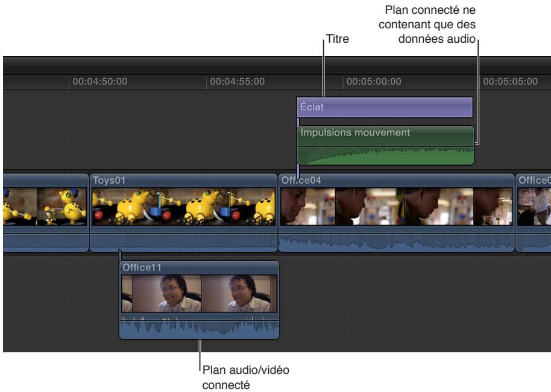Select the Éclat title clip
The width and height of the screenshot is (551, 392).
(x=385, y=107)
